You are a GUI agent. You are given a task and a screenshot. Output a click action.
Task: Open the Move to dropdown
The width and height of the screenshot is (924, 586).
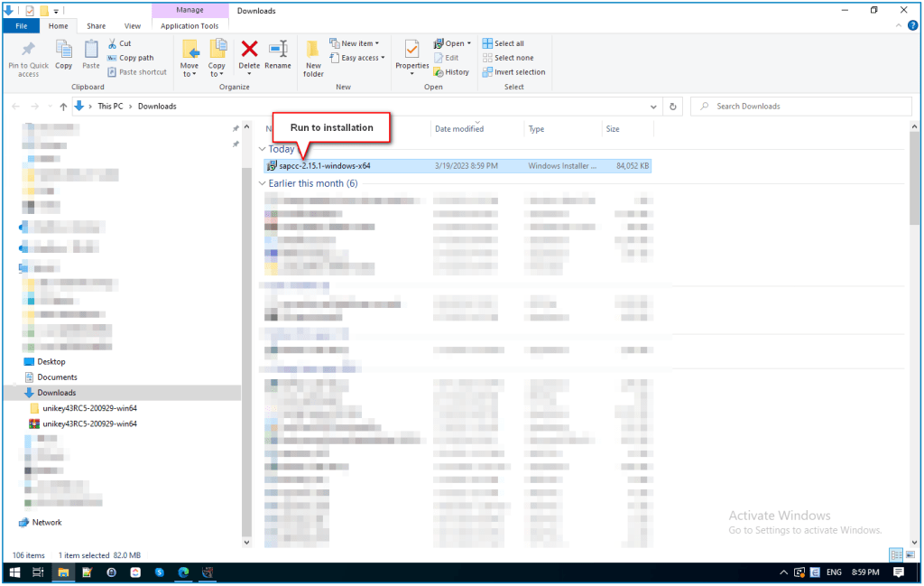tap(189, 57)
